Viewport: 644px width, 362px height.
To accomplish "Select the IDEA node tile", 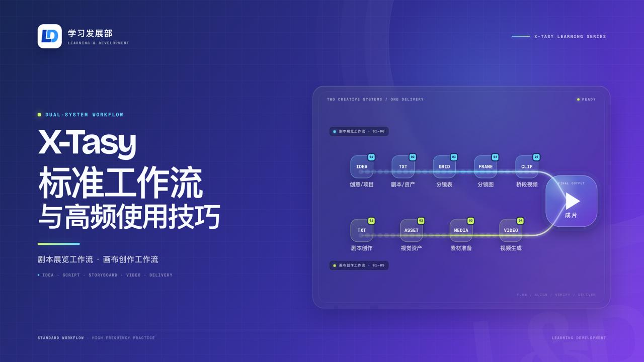I will (x=362, y=166).
